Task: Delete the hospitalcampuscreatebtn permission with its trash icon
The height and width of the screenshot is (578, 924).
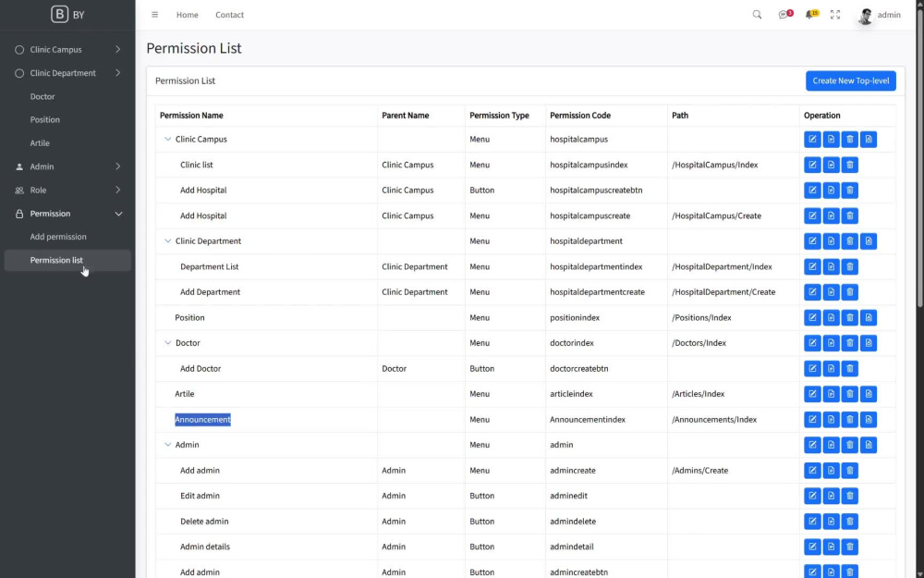Action: [849, 190]
